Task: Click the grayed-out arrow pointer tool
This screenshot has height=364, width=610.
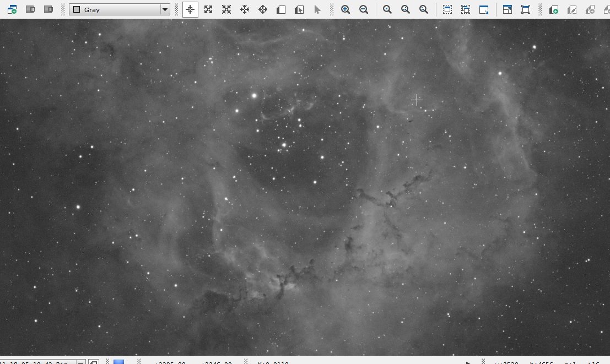Action: (317, 9)
